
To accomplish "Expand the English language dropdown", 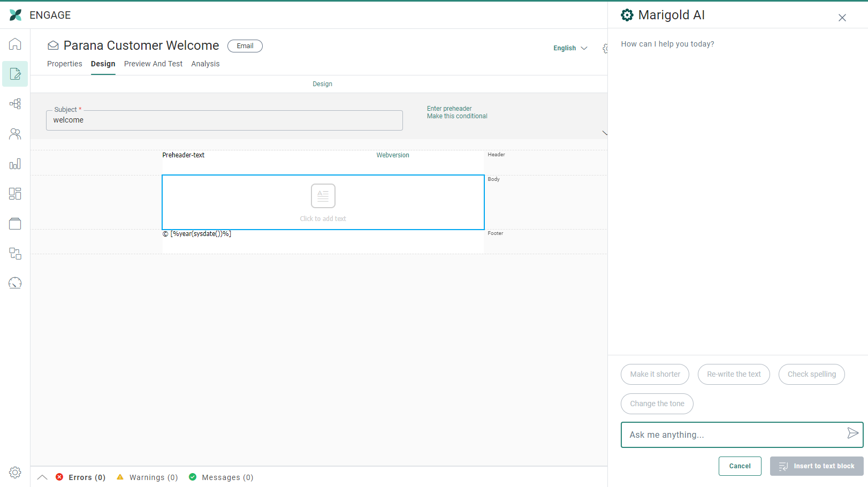I will coord(570,48).
